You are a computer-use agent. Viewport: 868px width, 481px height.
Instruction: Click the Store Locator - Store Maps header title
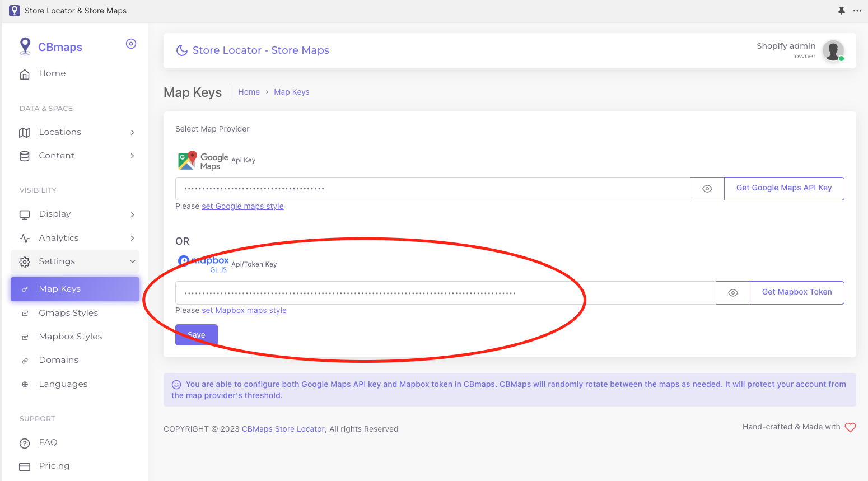tap(261, 50)
